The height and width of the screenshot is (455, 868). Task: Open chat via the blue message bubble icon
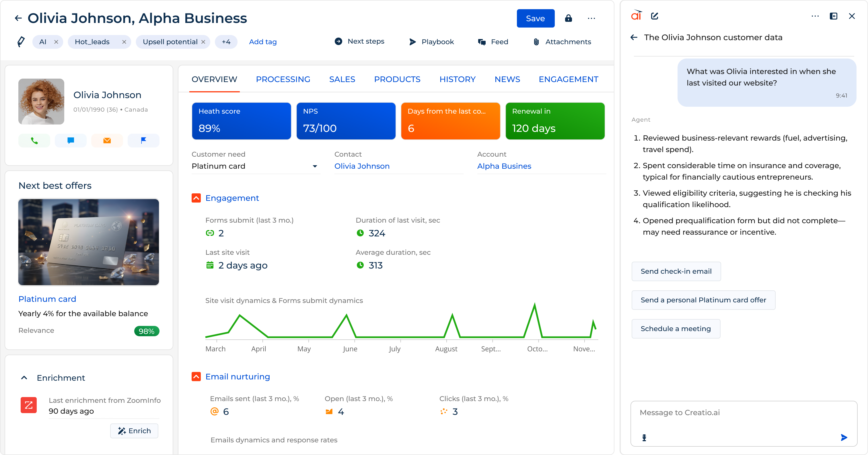[71, 141]
